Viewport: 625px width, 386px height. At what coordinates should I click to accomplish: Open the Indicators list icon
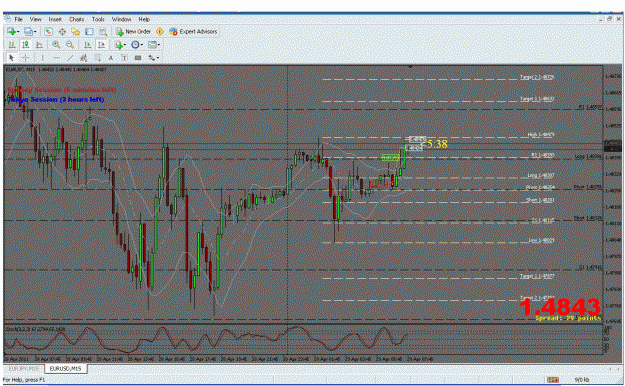(x=118, y=45)
